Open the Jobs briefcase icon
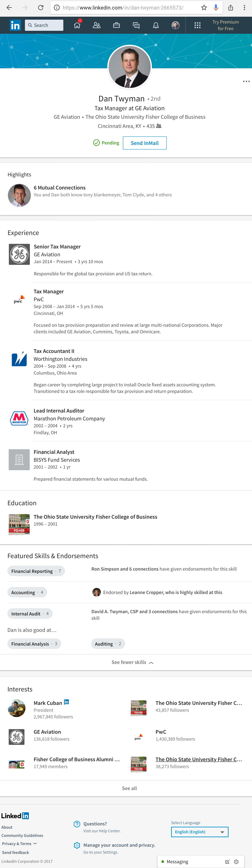 tap(116, 25)
